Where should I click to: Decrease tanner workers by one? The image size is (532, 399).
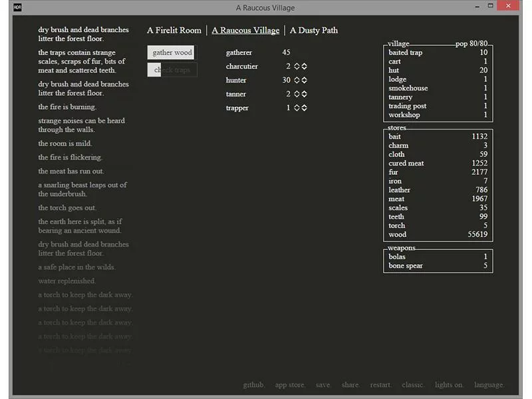[297, 96]
